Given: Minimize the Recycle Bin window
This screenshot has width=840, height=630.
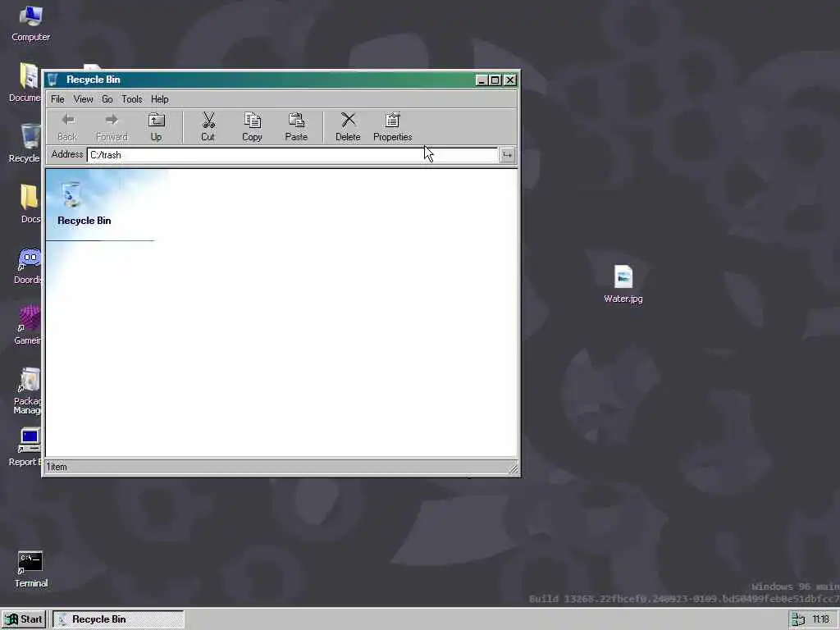Looking at the screenshot, I should tap(481, 80).
